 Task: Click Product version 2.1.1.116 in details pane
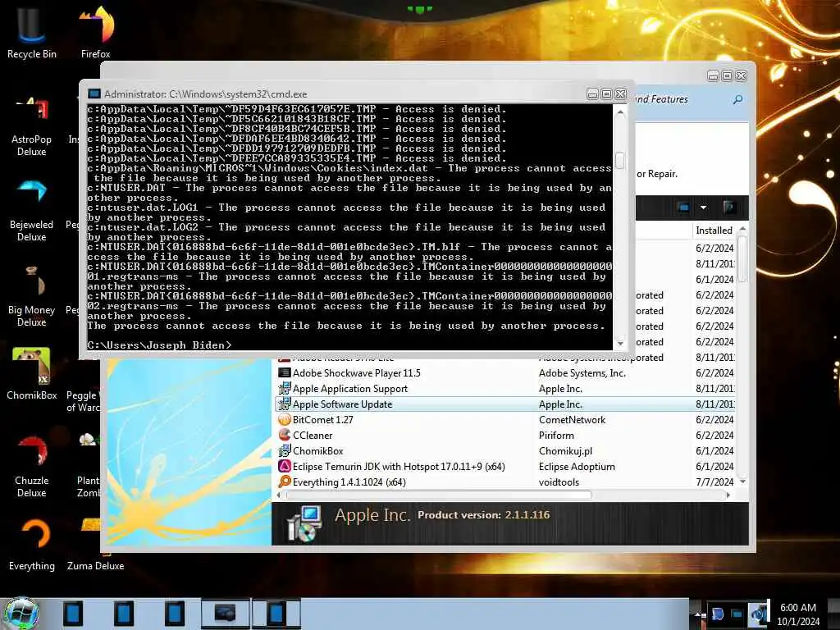click(483, 515)
